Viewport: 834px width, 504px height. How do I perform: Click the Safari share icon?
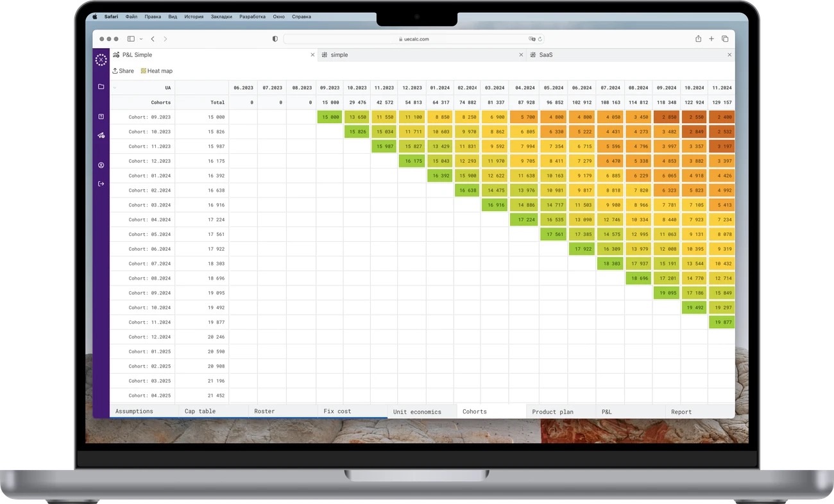click(698, 39)
